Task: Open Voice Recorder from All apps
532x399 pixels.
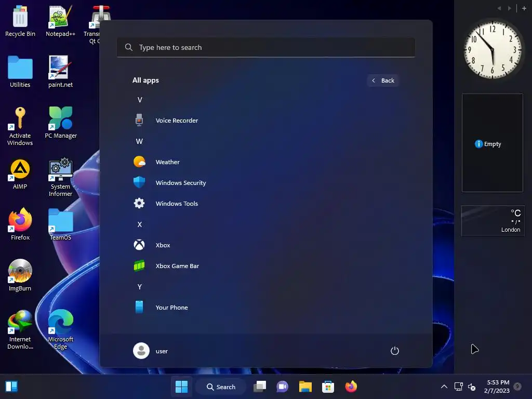Action: (177, 121)
